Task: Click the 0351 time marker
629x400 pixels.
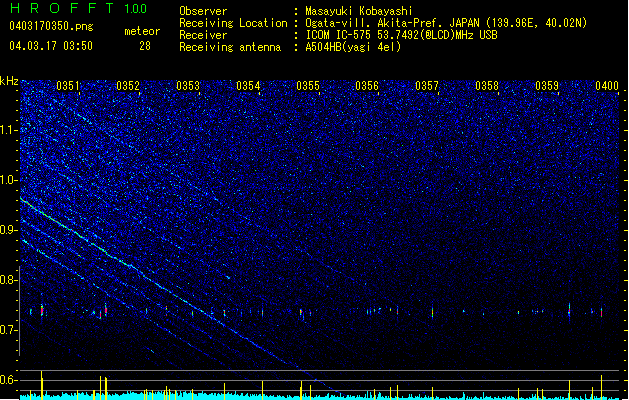Action: pos(68,86)
